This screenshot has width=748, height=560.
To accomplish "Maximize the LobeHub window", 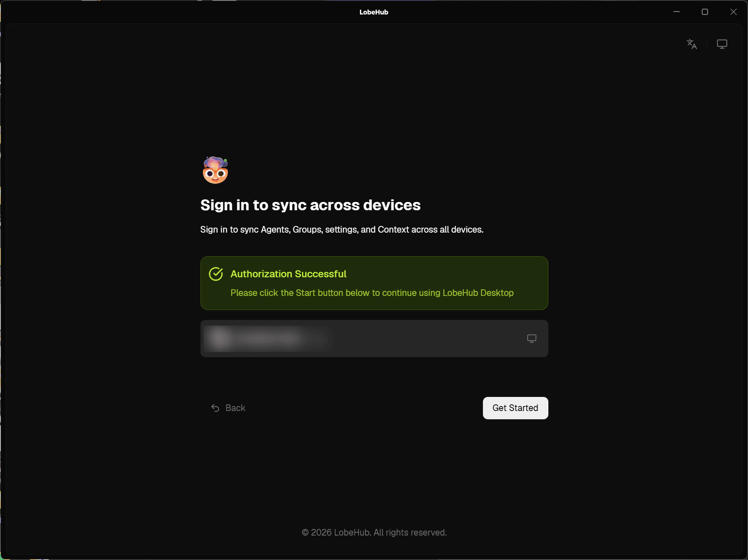I will pyautogui.click(x=705, y=12).
